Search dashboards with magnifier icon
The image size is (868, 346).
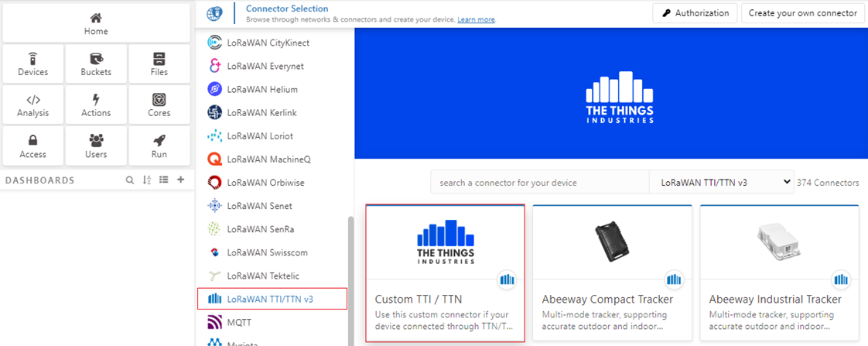tap(129, 180)
